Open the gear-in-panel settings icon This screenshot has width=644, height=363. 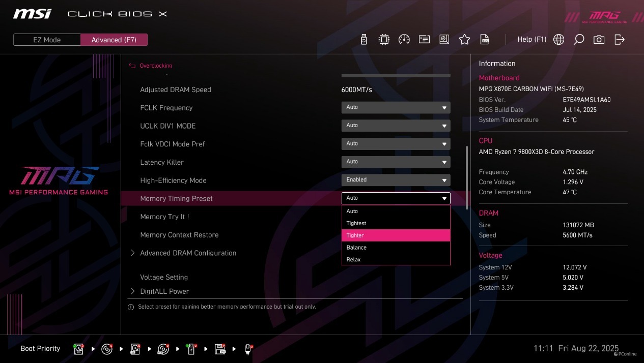[444, 40]
